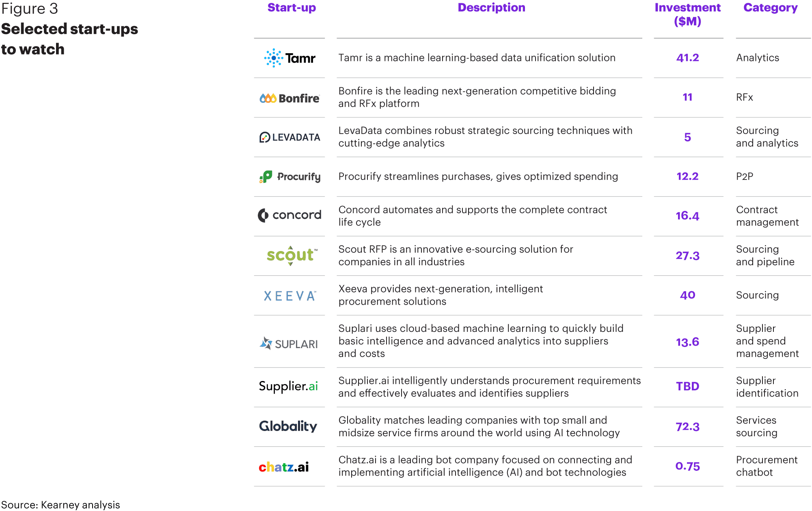This screenshot has height=511, width=812.
Task: Select the LevaData logo
Action: [290, 137]
